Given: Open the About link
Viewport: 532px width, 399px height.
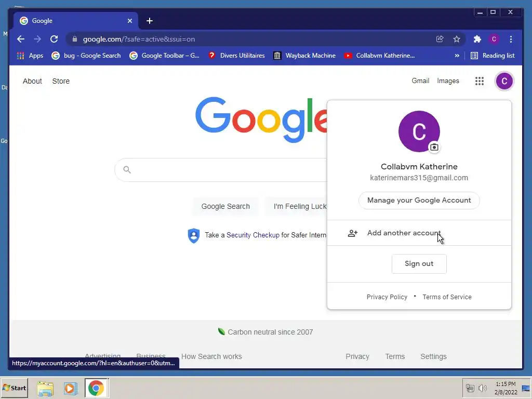Looking at the screenshot, I should point(32,81).
